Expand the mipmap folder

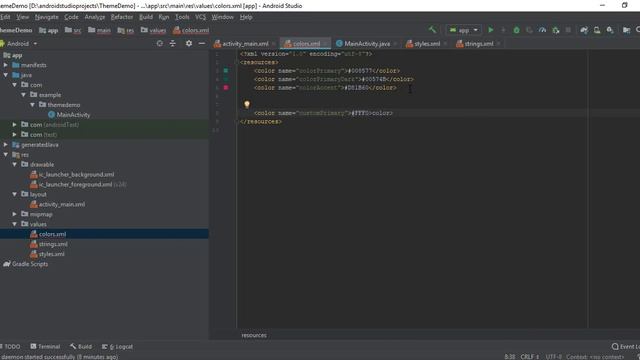(x=15, y=214)
